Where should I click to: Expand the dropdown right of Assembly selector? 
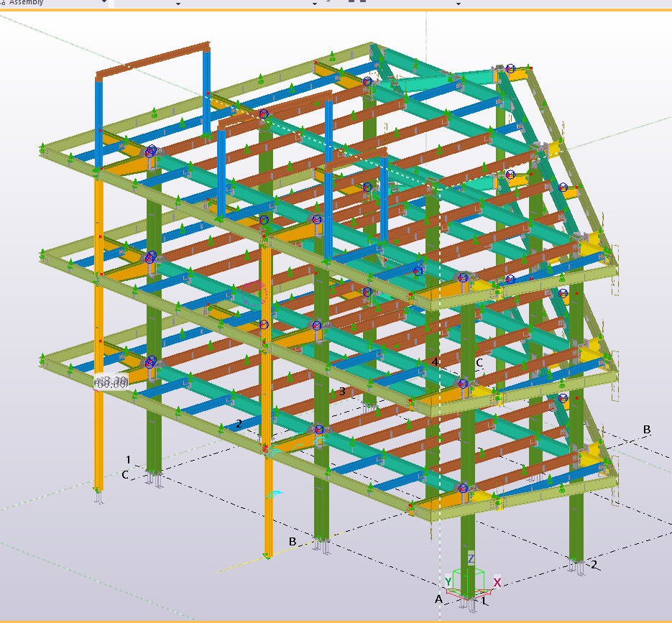pyautogui.click(x=178, y=3)
